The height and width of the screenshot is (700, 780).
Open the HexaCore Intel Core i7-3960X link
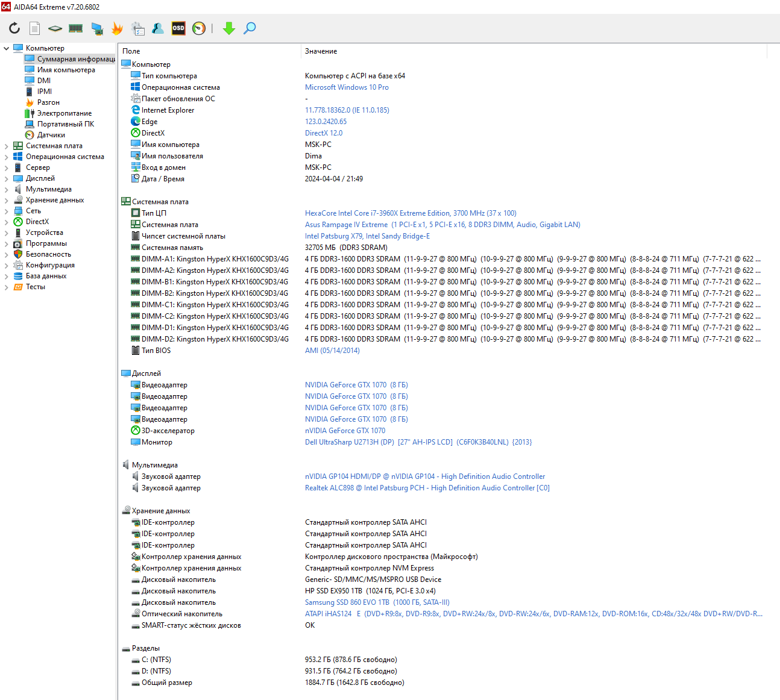point(410,213)
